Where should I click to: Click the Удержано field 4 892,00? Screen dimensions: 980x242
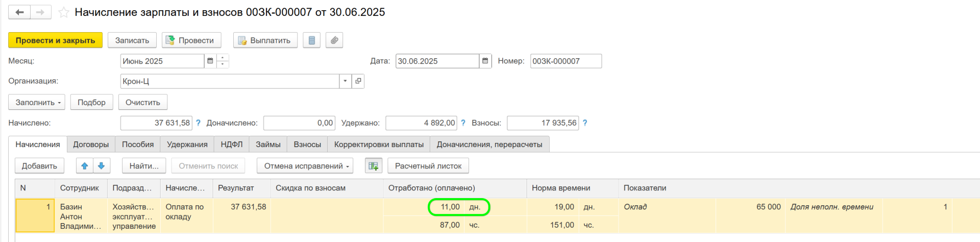point(421,123)
